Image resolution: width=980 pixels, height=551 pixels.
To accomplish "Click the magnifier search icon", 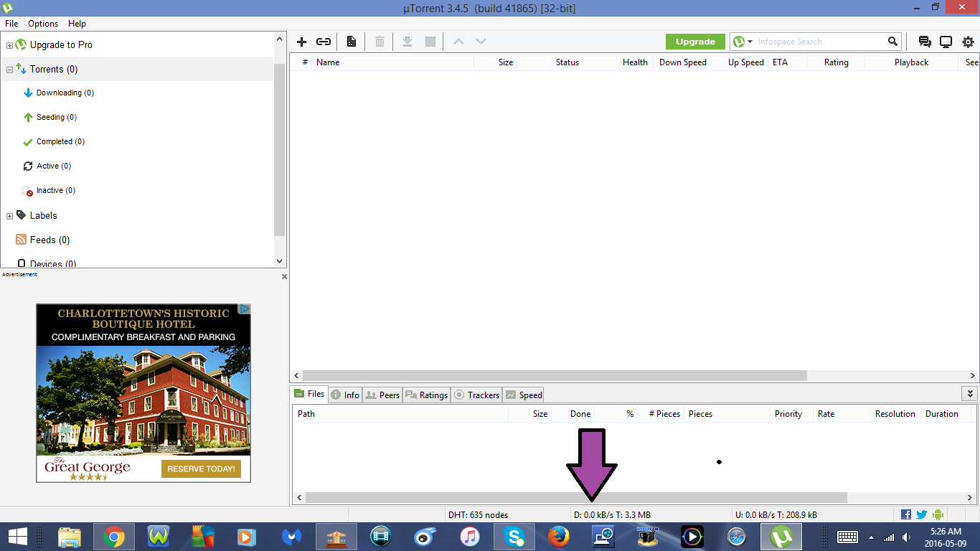I will tap(892, 42).
